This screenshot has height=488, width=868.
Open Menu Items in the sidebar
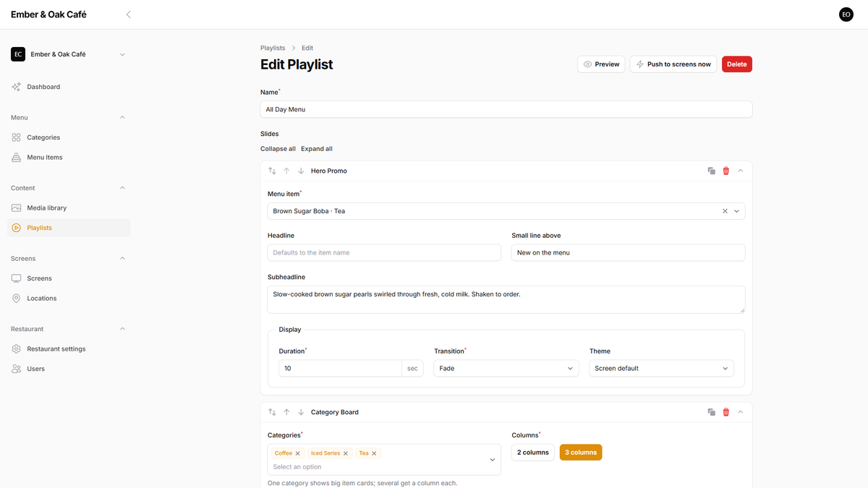tap(69, 157)
